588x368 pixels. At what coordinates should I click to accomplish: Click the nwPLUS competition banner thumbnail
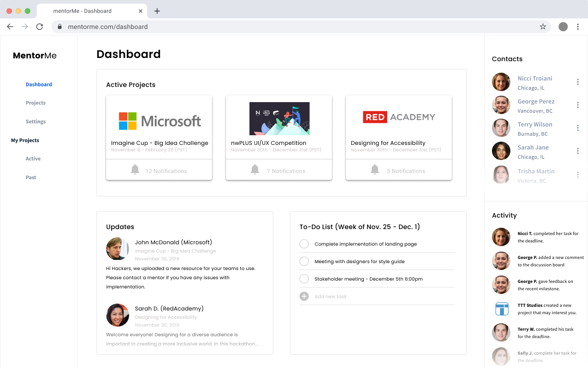(x=279, y=119)
